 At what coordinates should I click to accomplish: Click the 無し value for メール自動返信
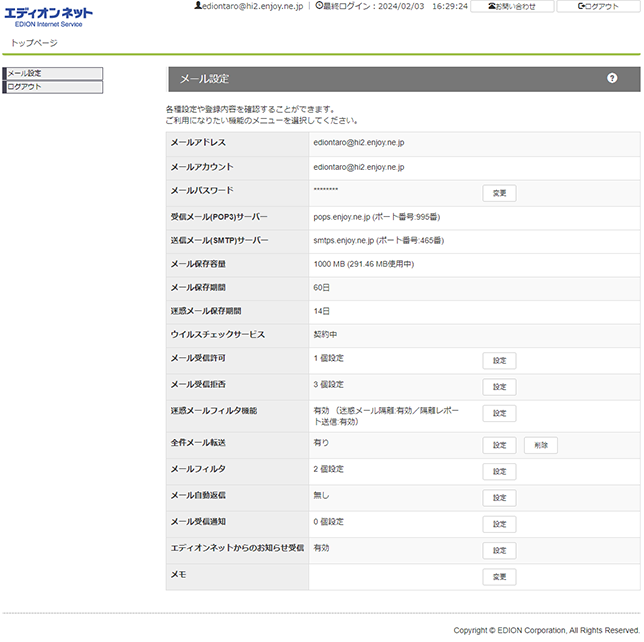coord(321,495)
